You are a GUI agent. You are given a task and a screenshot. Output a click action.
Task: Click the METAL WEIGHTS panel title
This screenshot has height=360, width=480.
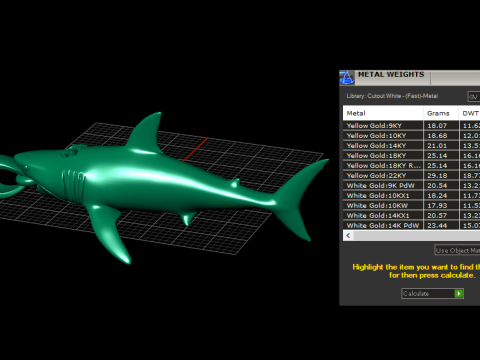coord(391,74)
